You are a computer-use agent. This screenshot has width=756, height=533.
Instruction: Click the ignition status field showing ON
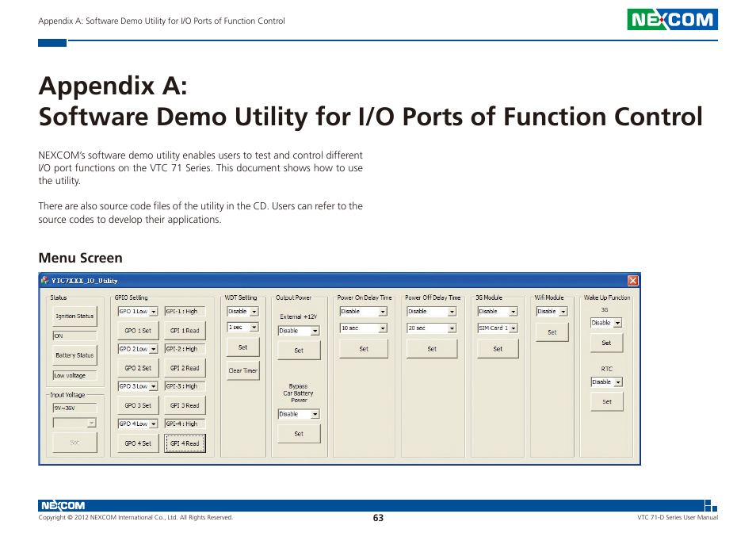(74, 336)
